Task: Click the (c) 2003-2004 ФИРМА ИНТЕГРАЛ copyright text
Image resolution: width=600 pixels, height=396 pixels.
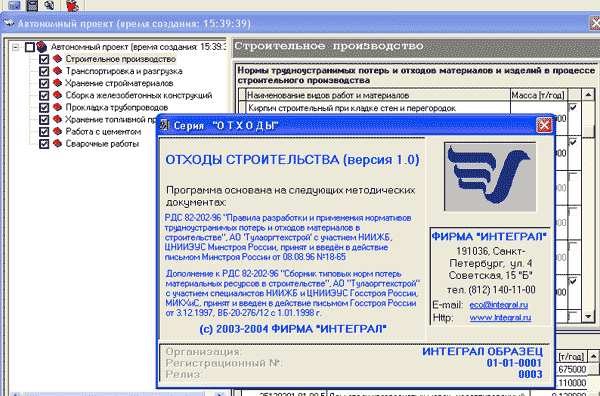Action: 293,329
